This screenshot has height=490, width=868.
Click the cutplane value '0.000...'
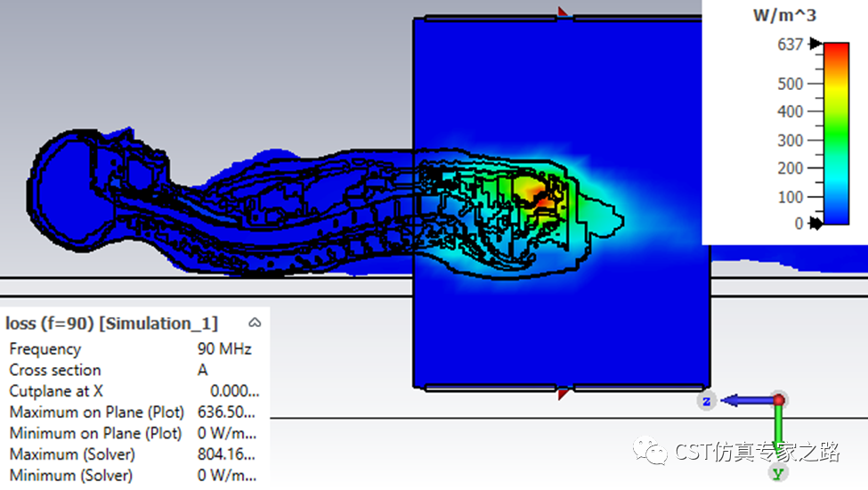tap(234, 391)
